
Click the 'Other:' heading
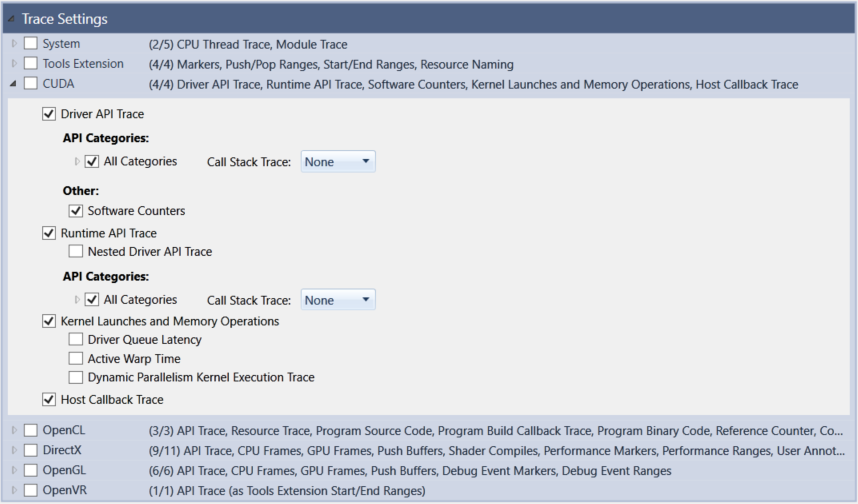pyautogui.click(x=81, y=191)
